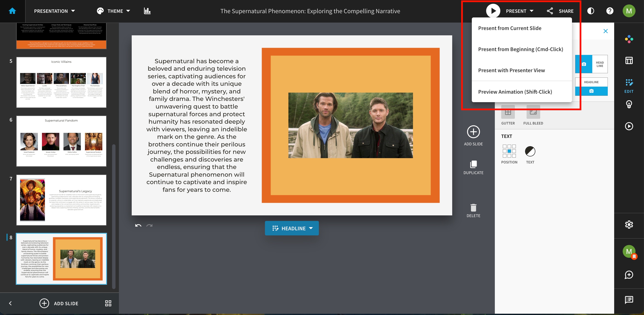
Task: Open the M account avatar in the top bar
Action: pos(629,11)
